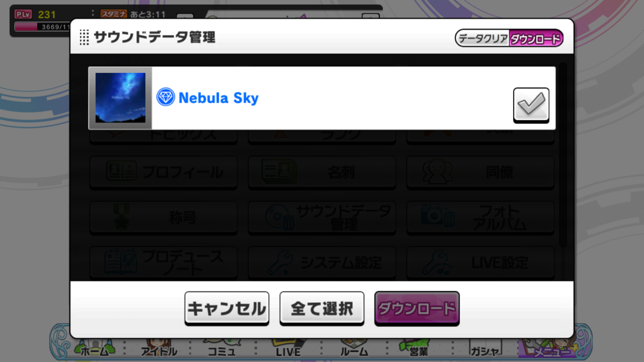
Task: Select the Nebula Sky album art thumbnail
Action: point(120,98)
